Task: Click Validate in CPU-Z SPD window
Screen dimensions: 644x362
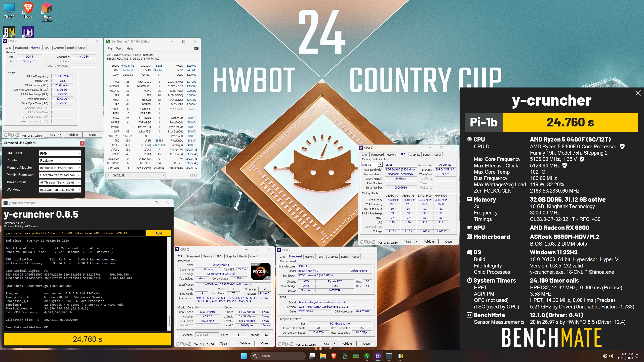Action: coord(429,242)
